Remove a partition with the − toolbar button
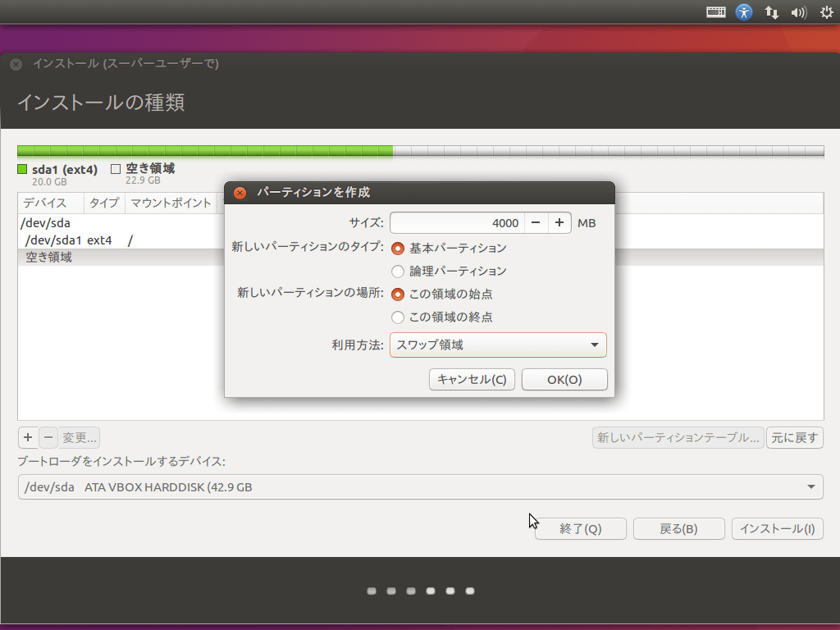The width and height of the screenshot is (840, 630). [x=48, y=437]
